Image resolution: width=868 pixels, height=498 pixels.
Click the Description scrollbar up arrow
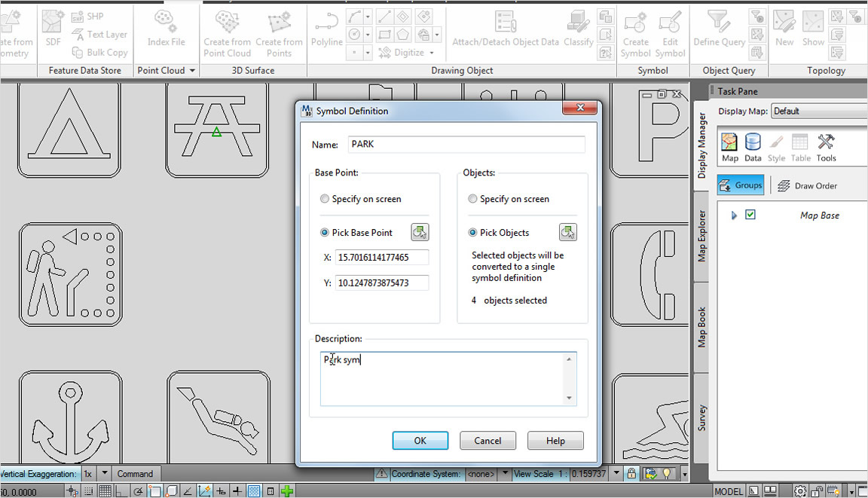click(569, 359)
